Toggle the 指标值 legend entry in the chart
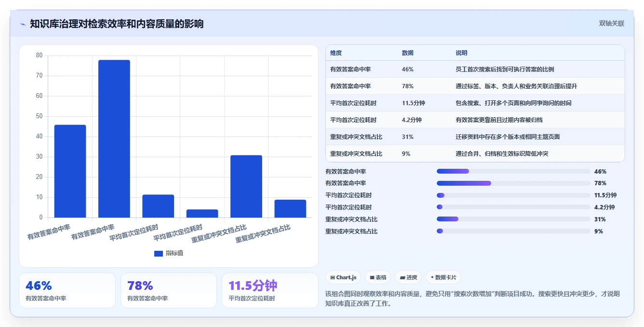This screenshot has height=327, width=644. pyautogui.click(x=169, y=253)
